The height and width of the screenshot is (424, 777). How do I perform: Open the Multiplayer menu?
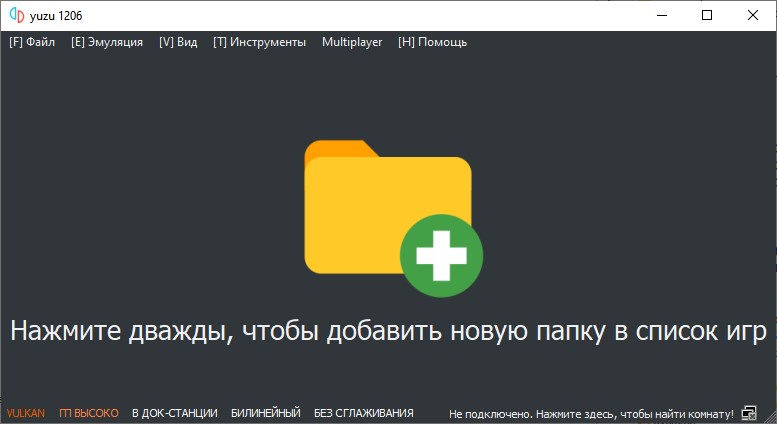[352, 42]
